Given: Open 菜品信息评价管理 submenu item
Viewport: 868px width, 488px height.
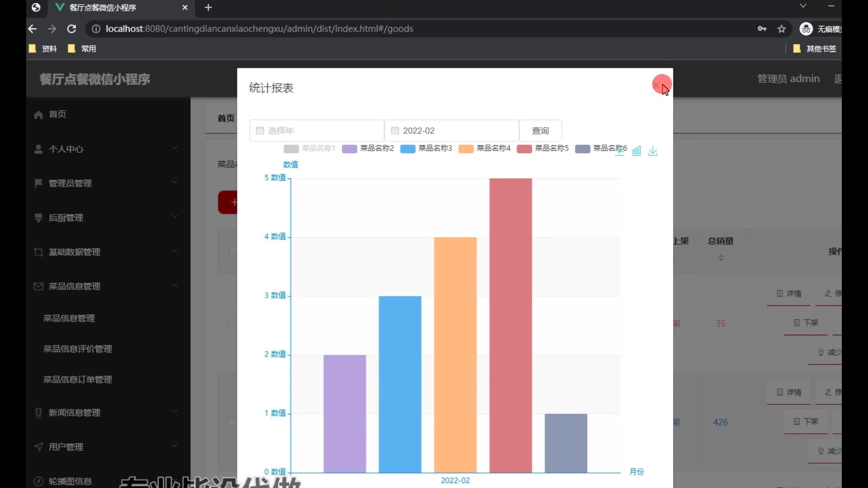Looking at the screenshot, I should (77, 349).
